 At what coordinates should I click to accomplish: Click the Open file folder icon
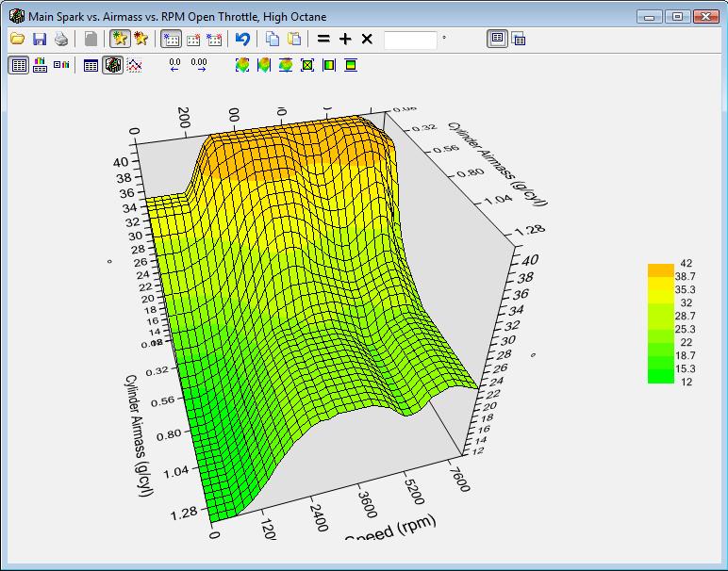point(17,39)
